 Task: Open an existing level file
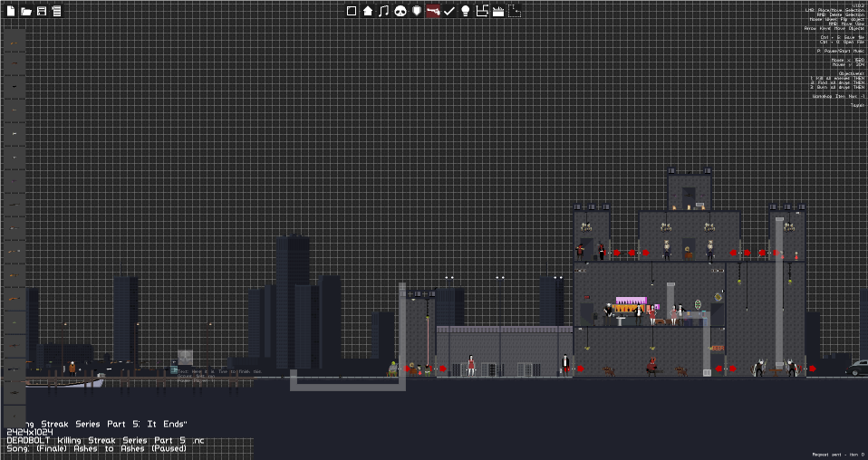[26, 11]
